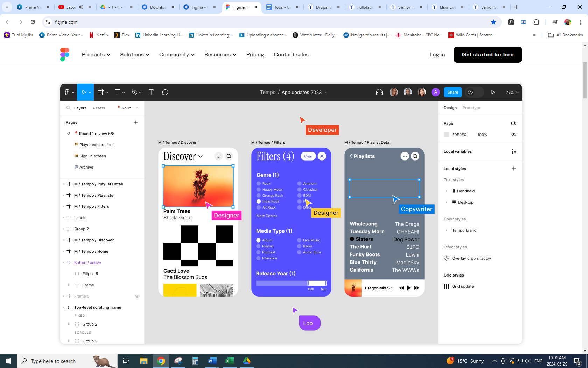Open Dev Mode code toggle

(471, 92)
